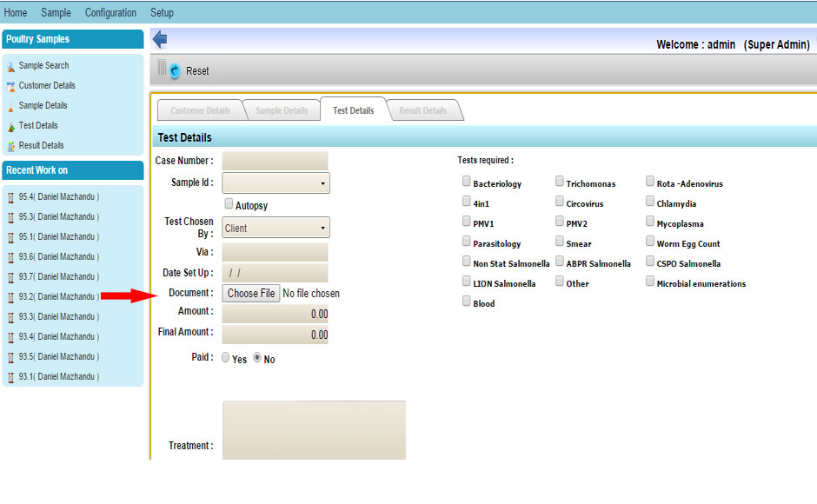Click into the Case Number field
The height and width of the screenshot is (504, 817).
275,161
